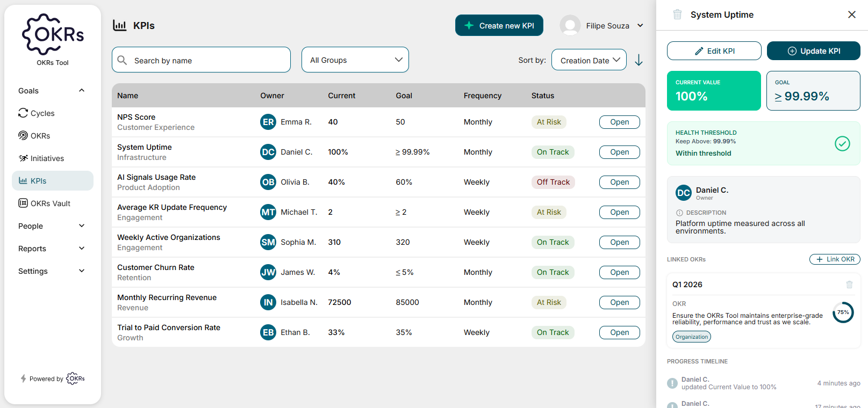
Task: Click the 75% progress ring
Action: [x=843, y=312]
